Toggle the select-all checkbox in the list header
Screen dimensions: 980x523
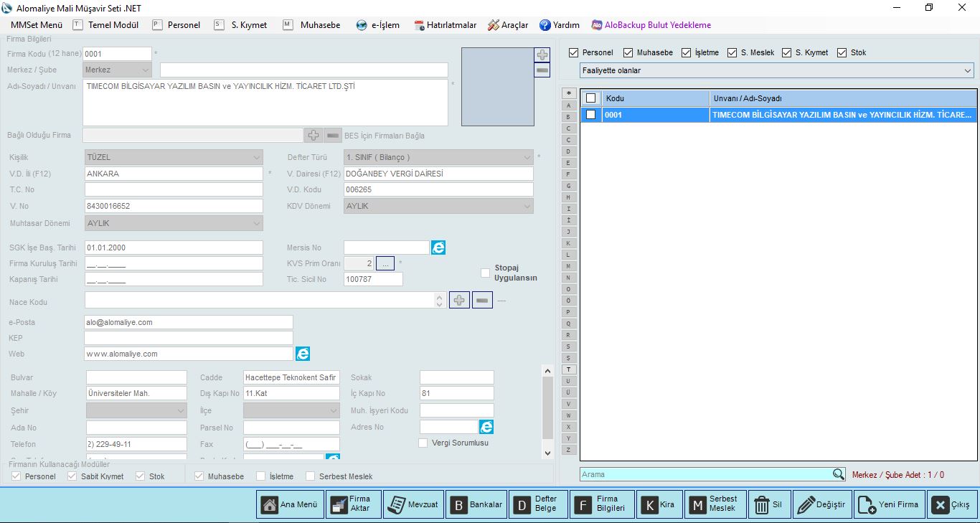(591, 98)
